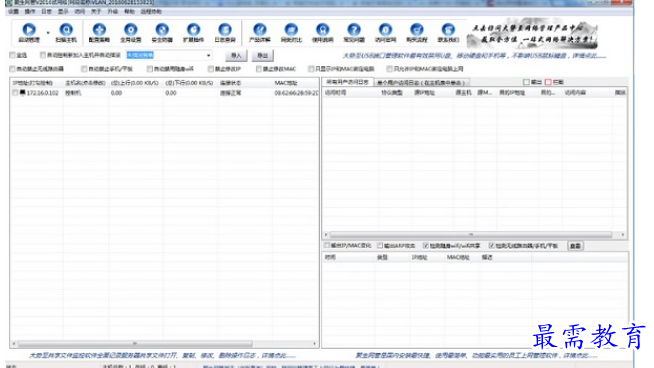Click the 查看 button
Screen dimensions: 654x368
tap(576, 246)
